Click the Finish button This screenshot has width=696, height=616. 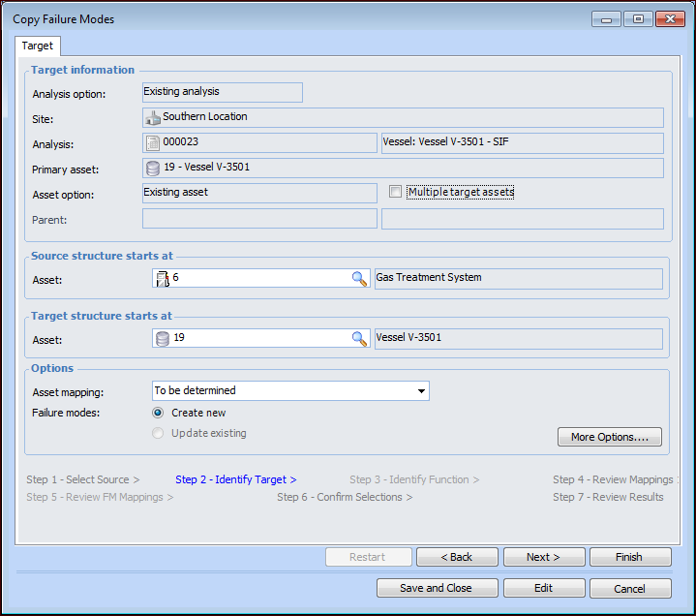pyautogui.click(x=629, y=557)
